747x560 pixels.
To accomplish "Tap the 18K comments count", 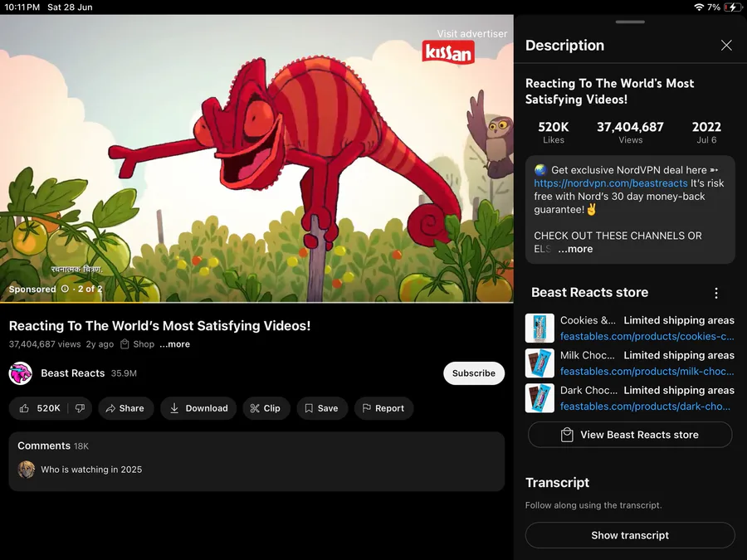I will 81,446.
